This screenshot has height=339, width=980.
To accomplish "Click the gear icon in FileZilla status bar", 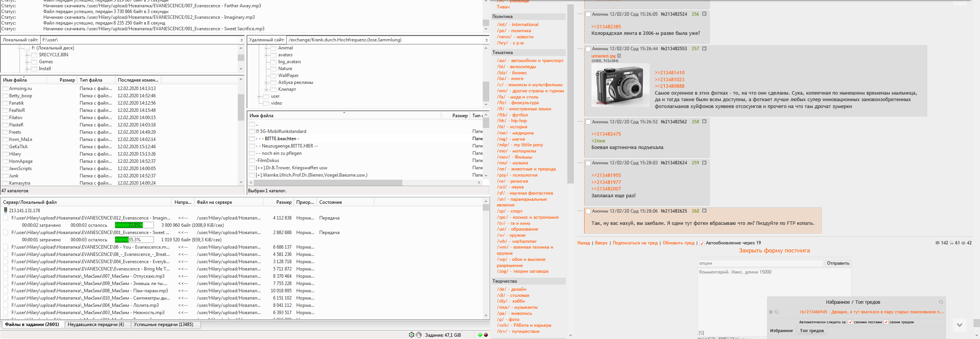I will [412, 335].
